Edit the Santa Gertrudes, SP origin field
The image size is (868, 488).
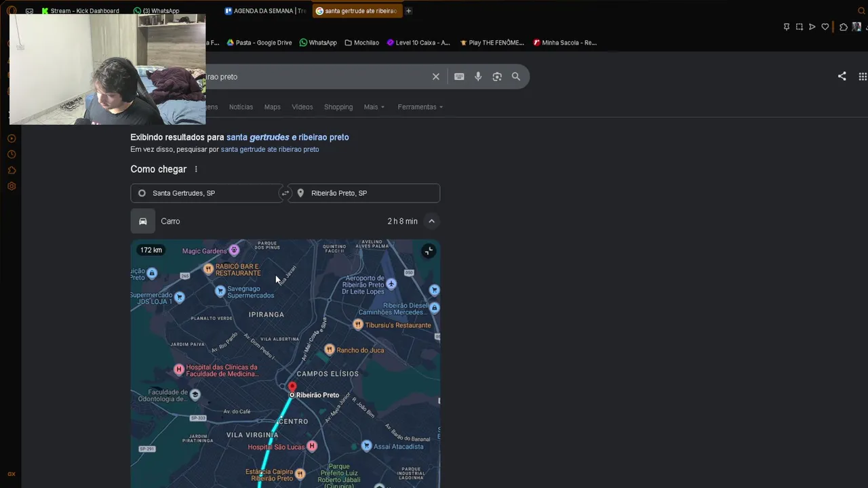click(206, 193)
